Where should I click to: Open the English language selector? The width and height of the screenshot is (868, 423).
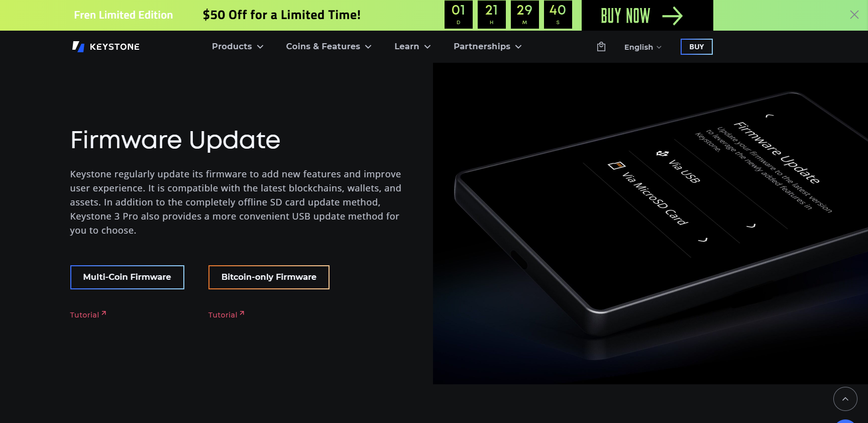point(642,47)
